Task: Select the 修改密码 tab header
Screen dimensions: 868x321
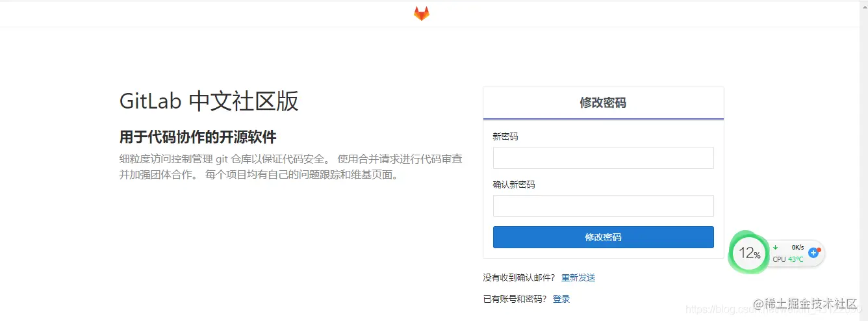Action: (x=603, y=103)
